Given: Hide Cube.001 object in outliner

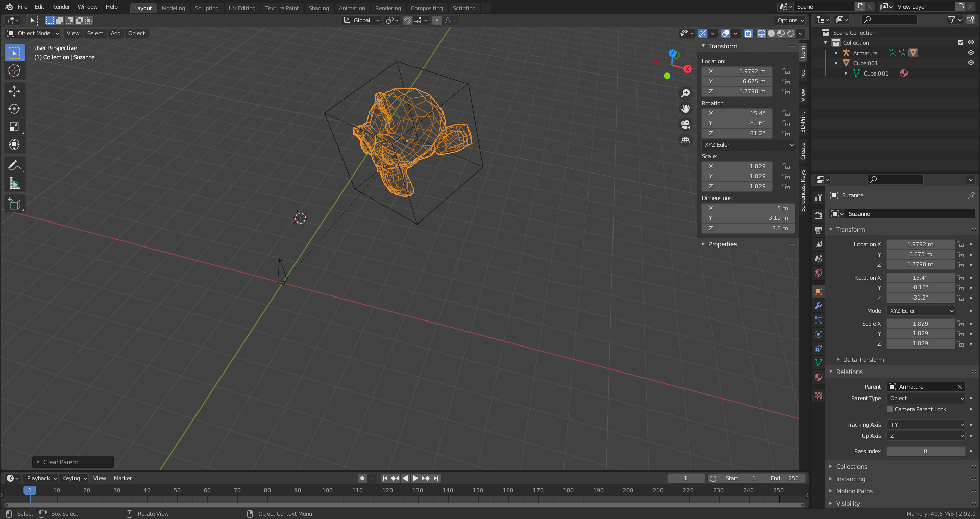Looking at the screenshot, I should click(x=971, y=63).
